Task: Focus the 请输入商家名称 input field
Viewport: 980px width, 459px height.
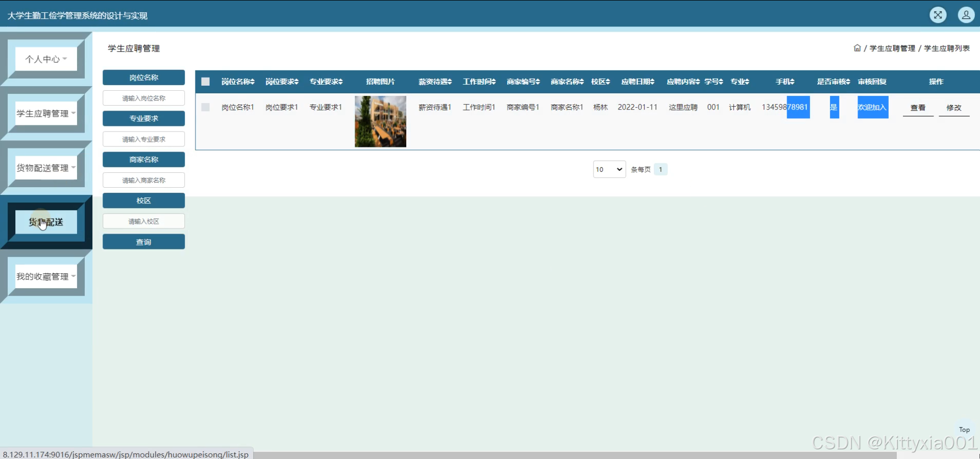Action: tap(143, 180)
